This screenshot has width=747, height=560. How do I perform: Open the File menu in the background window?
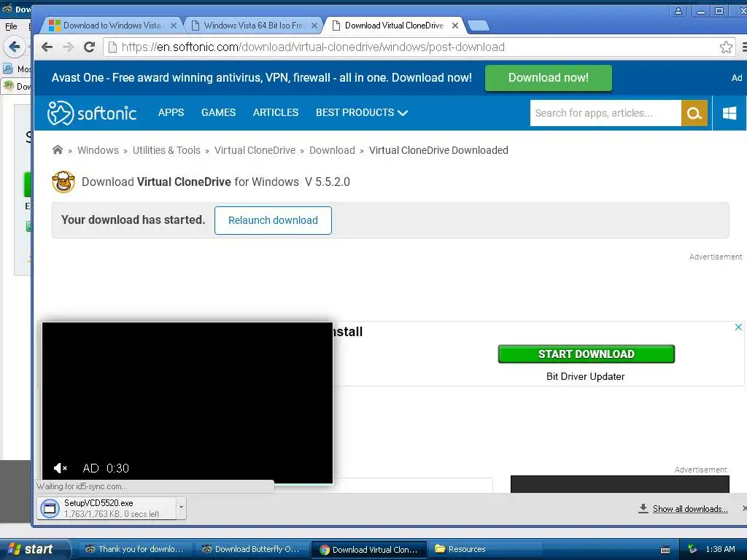click(11, 26)
